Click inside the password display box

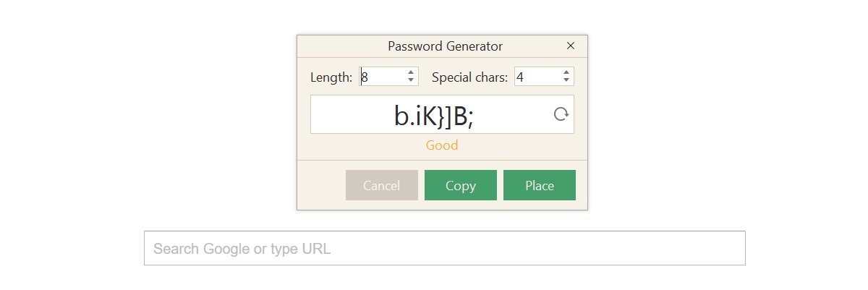point(442,114)
